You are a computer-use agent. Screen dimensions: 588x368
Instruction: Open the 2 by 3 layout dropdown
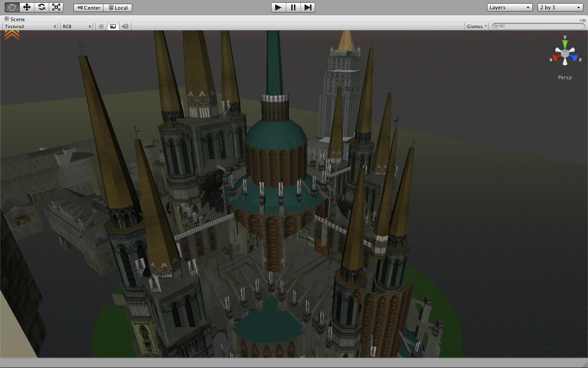560,7
